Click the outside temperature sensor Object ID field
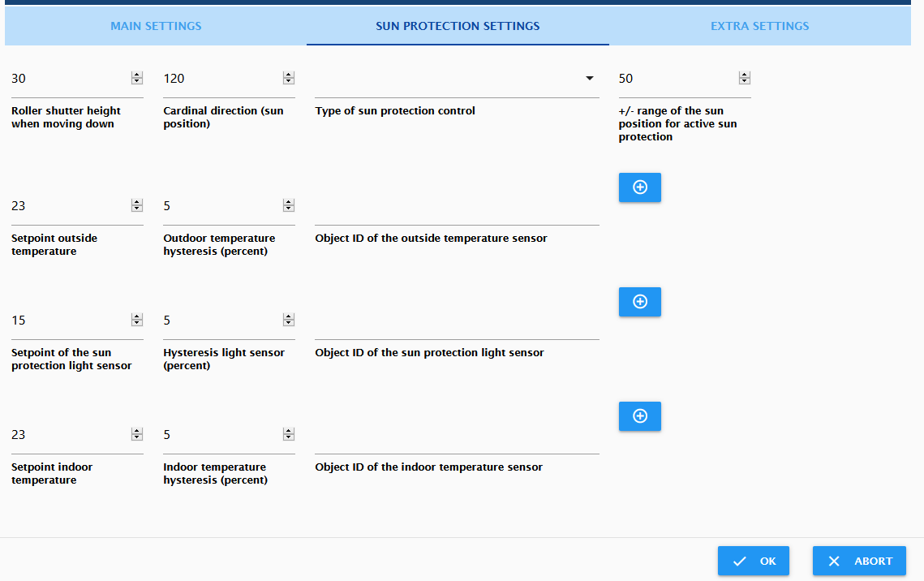The height and width of the screenshot is (581, 924). tap(457, 209)
